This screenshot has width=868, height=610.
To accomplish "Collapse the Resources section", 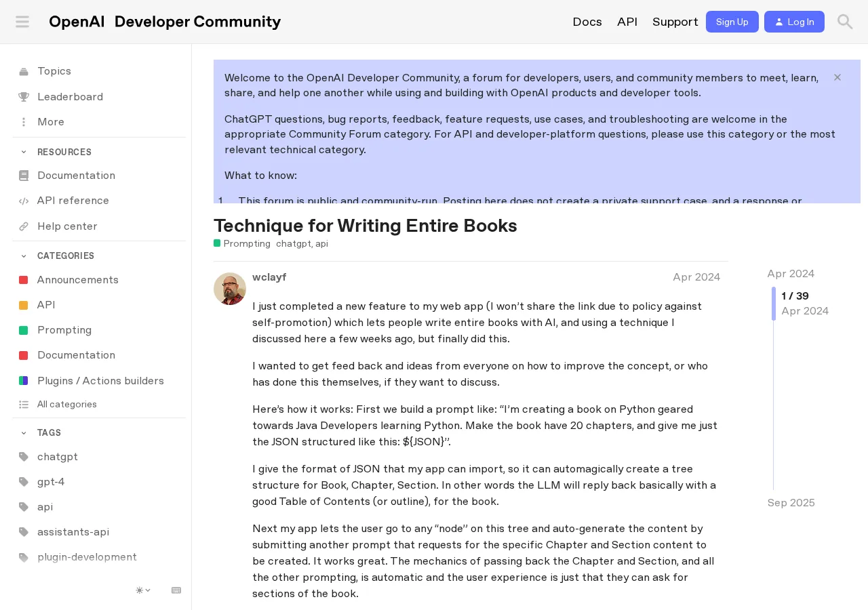I will coord(24,152).
